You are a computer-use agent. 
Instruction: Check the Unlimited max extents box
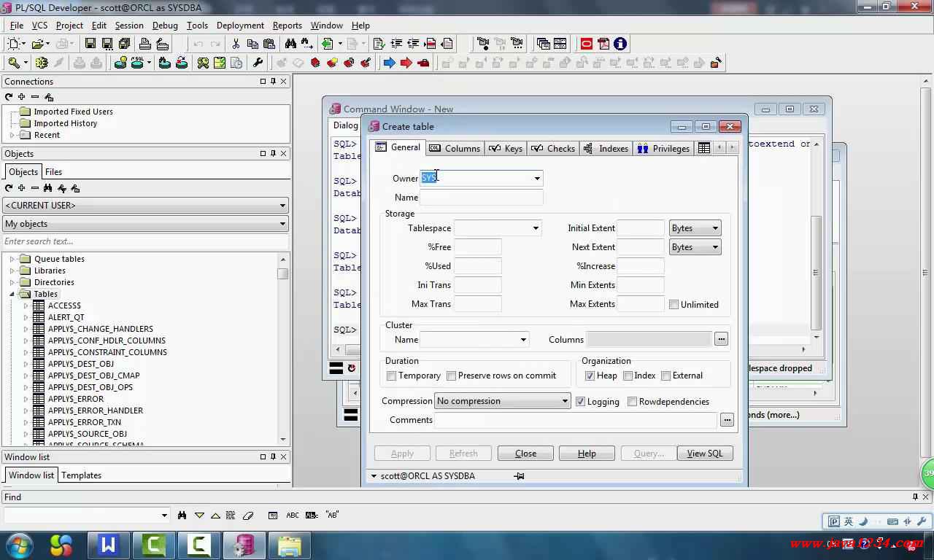(674, 305)
